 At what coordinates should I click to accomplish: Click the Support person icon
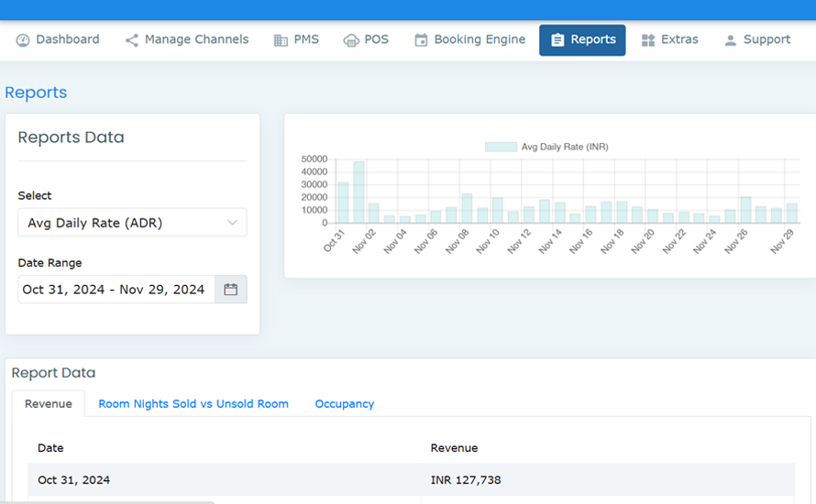[x=730, y=40]
